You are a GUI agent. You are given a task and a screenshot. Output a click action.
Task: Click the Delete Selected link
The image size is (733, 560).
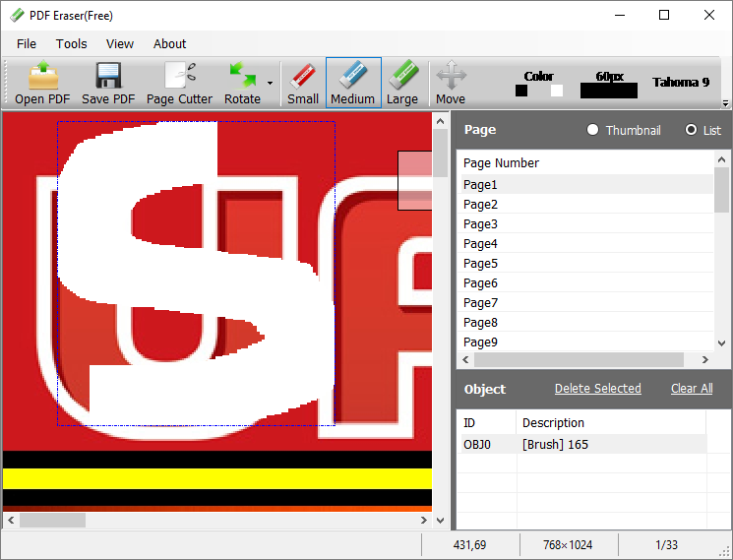click(x=598, y=389)
